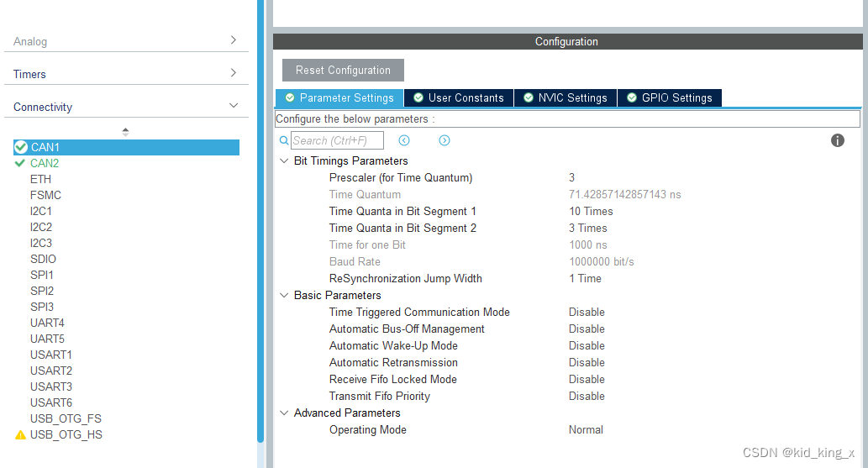Change Operating Mode value Normal
This screenshot has width=868, height=468.
click(586, 430)
